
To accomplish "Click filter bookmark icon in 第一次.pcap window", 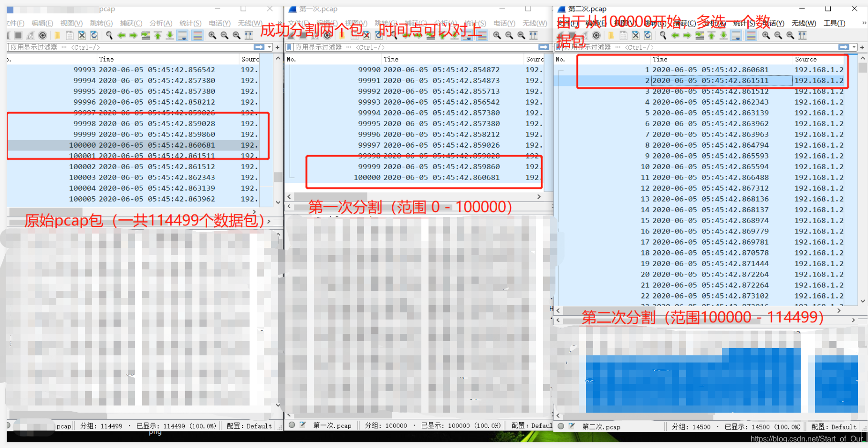I will tap(289, 47).
